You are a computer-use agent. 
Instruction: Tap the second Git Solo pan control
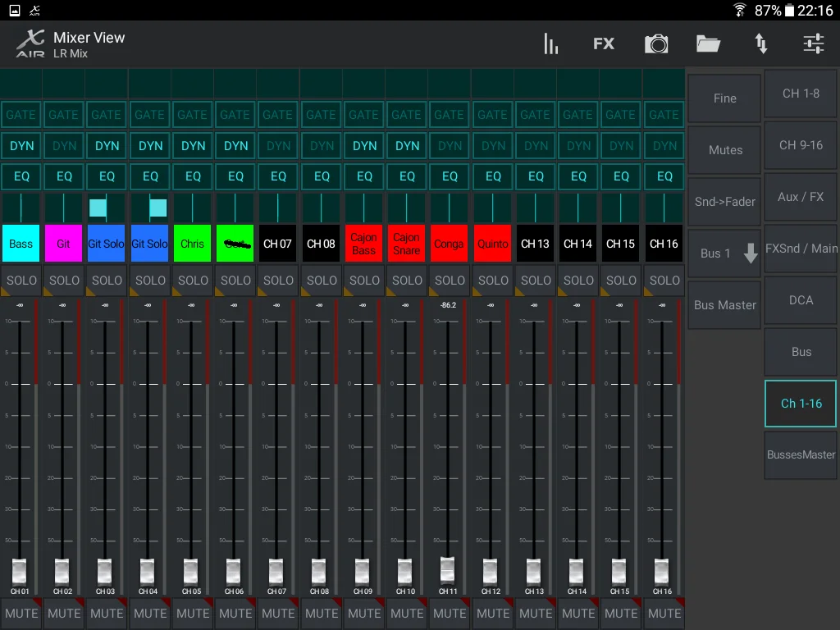coord(149,208)
